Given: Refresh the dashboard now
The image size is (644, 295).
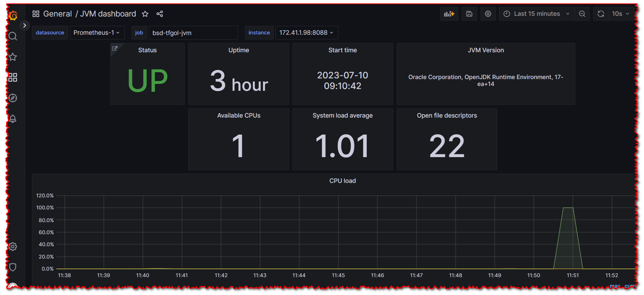Looking at the screenshot, I should [x=601, y=14].
